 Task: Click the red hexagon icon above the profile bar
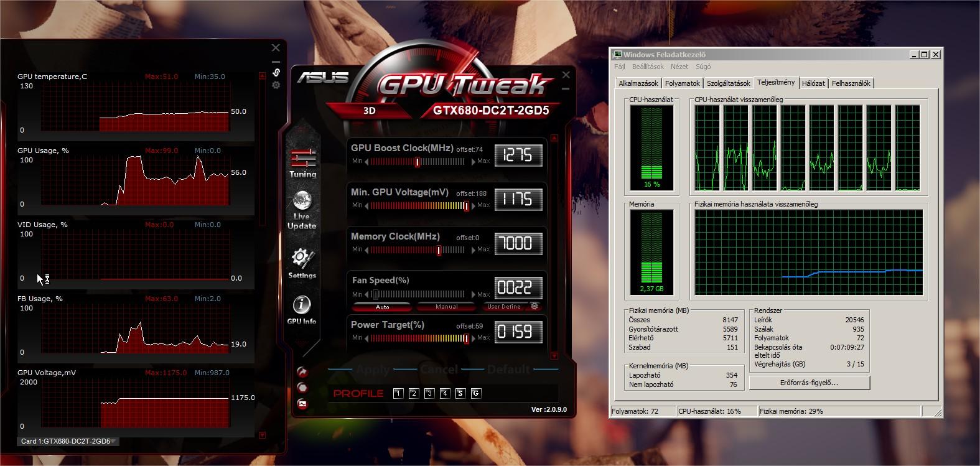pos(302,388)
